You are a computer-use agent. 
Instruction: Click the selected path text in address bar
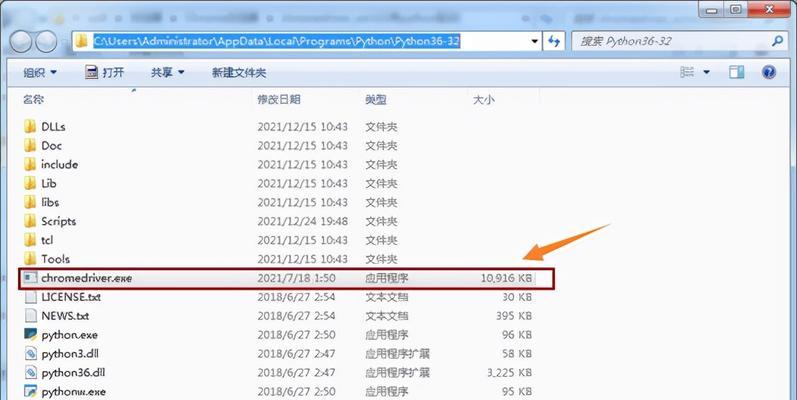click(277, 41)
